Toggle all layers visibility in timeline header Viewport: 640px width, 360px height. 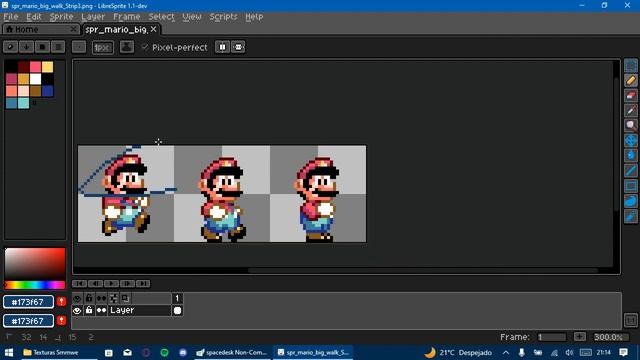(x=77, y=298)
